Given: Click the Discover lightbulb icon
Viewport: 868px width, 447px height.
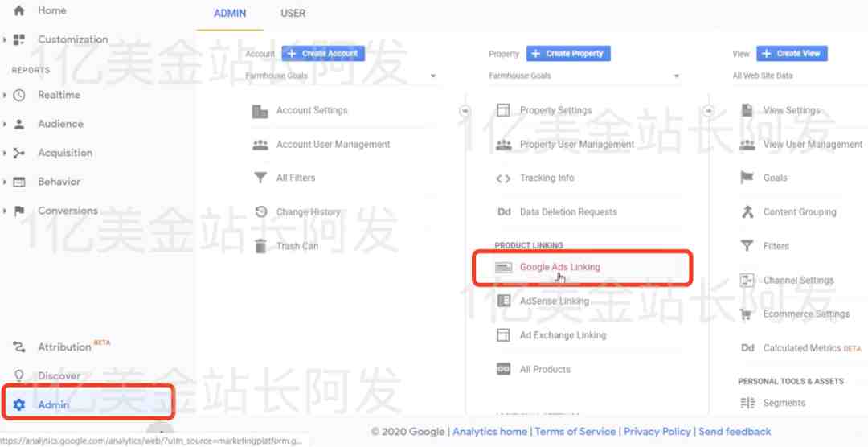Looking at the screenshot, I should coord(18,375).
